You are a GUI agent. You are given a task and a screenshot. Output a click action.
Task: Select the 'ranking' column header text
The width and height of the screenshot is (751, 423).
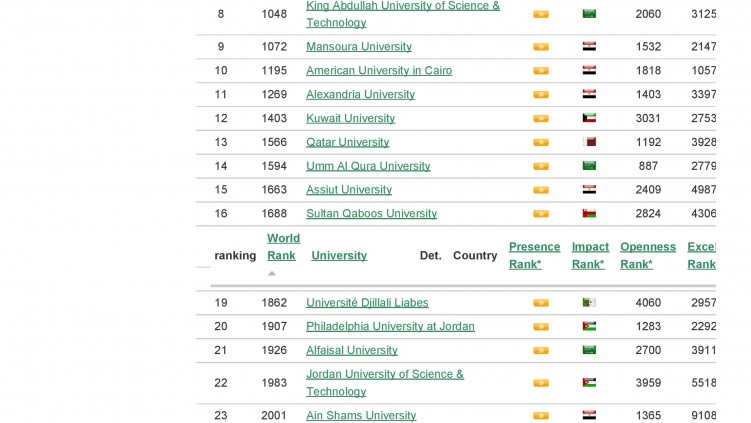[x=235, y=256]
